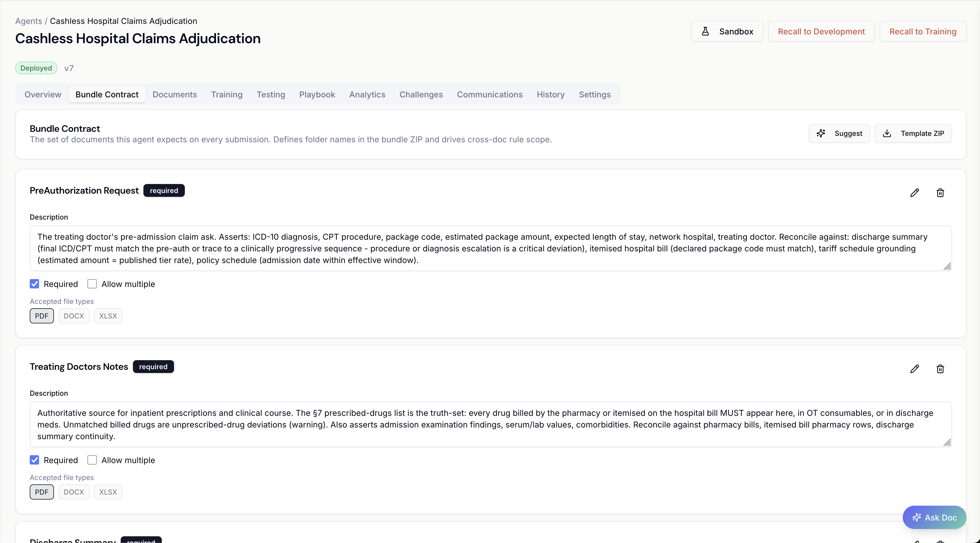This screenshot has height=543, width=980.
Task: View the Analytics tab
Action: coord(367,94)
